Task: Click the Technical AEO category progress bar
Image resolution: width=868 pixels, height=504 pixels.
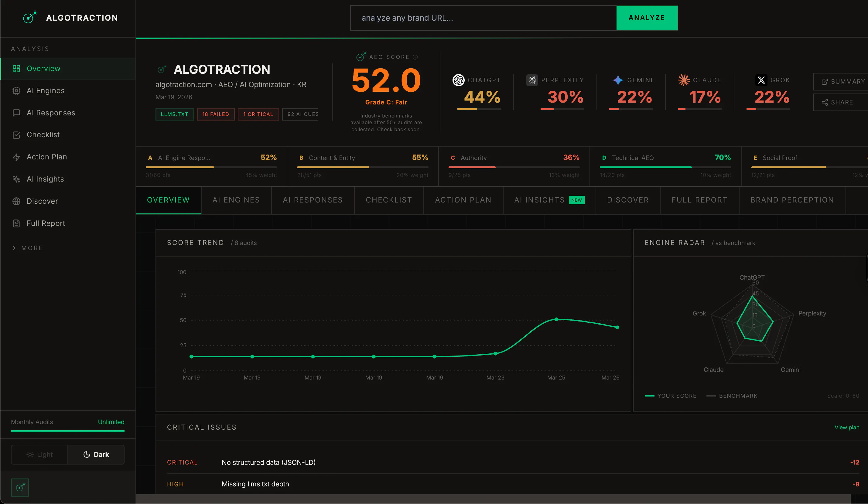Action: pyautogui.click(x=665, y=167)
